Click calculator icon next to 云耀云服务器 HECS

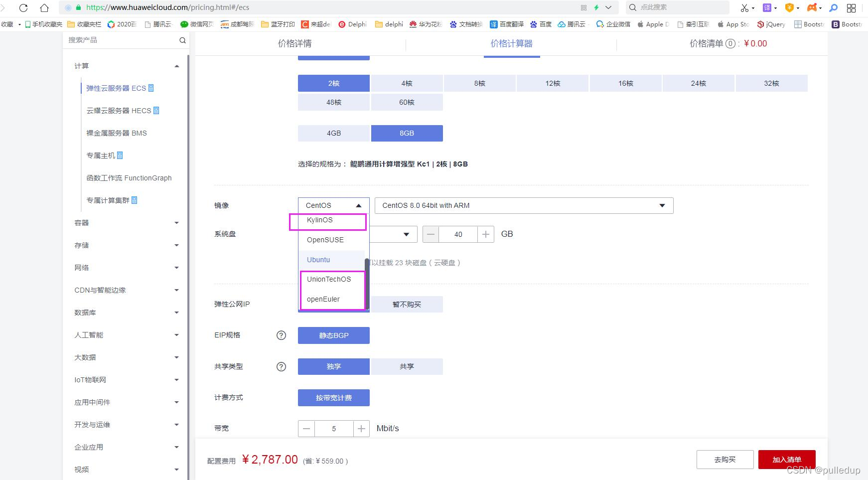(156, 110)
